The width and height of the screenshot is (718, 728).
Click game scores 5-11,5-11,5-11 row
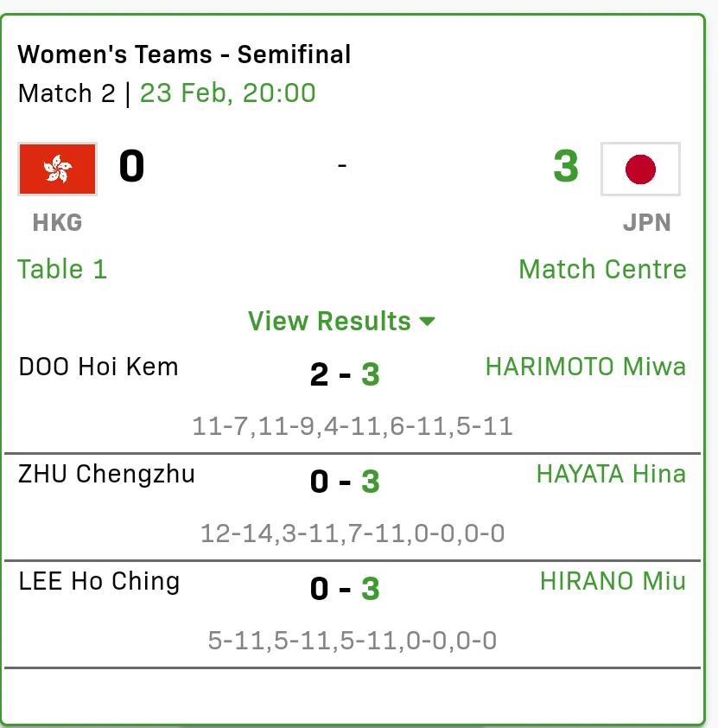353,641
